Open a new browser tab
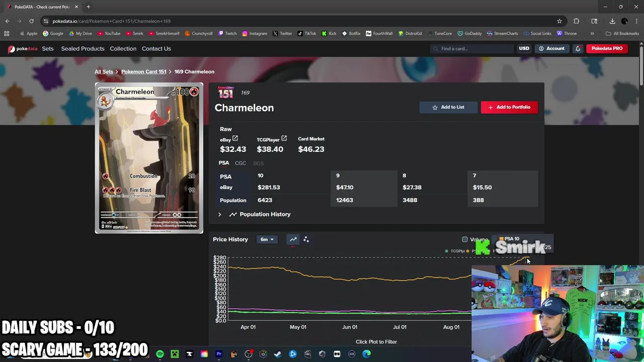Viewport: 644px width, 362px height. (88, 7)
